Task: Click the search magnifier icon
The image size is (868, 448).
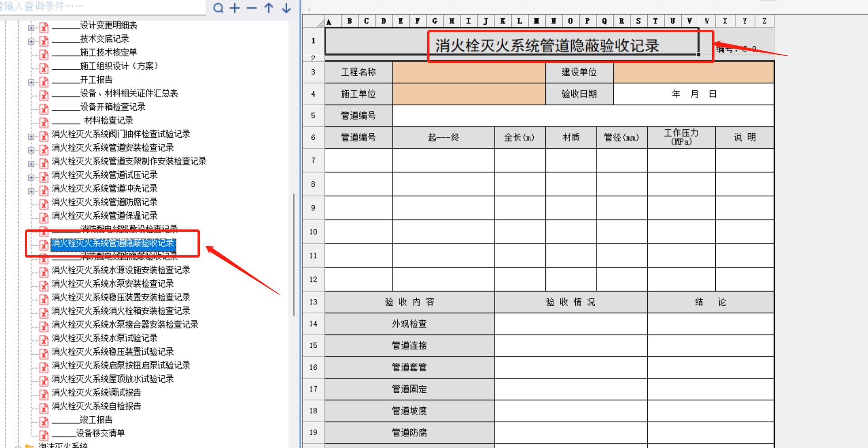Action: click(x=218, y=8)
